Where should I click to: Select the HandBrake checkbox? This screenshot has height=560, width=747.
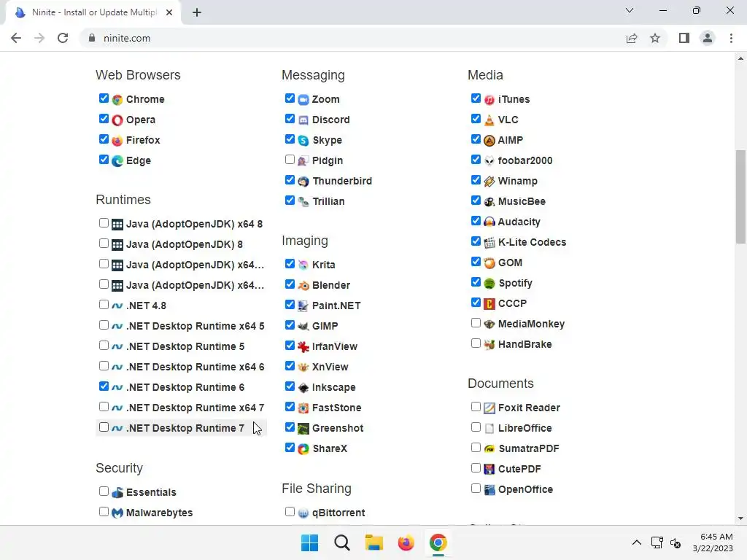(476, 343)
